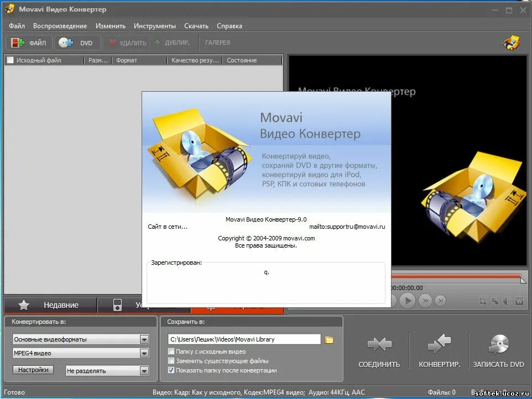Viewport: 532px width, 399px height.
Task: Open the Справка menu
Action: [x=230, y=26]
